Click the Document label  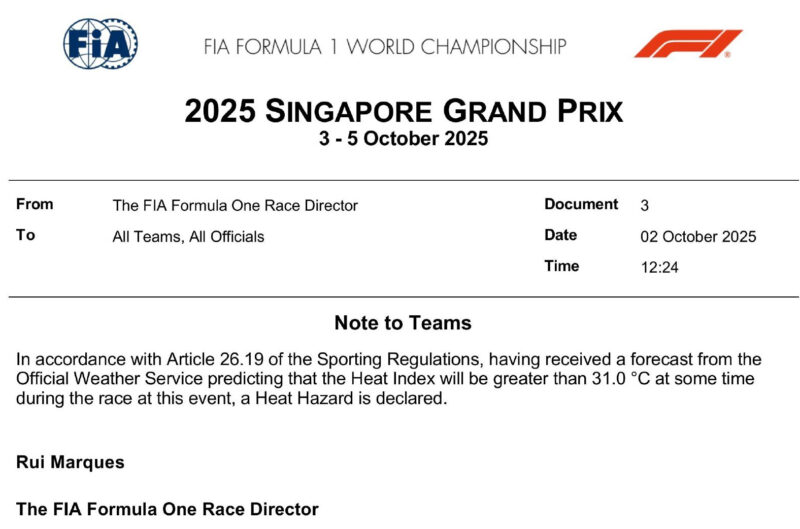(581, 205)
